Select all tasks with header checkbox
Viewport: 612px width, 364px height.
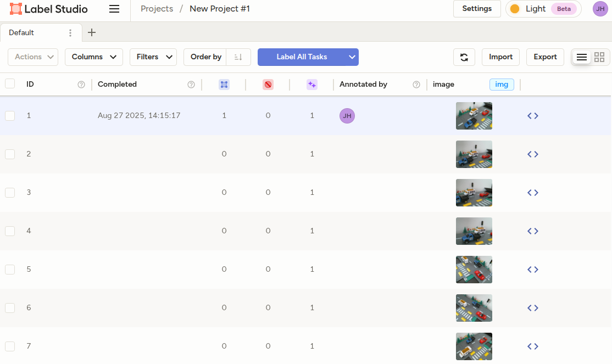click(x=10, y=83)
